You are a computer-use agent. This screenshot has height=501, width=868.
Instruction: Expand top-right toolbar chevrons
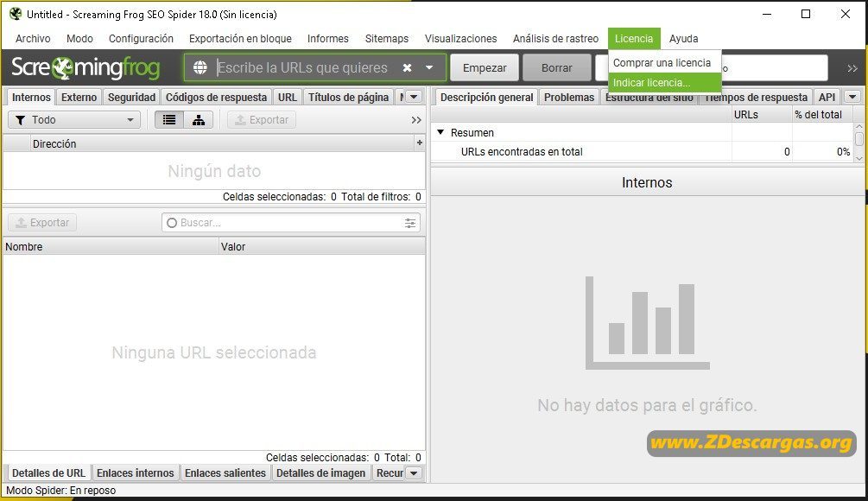(852, 68)
